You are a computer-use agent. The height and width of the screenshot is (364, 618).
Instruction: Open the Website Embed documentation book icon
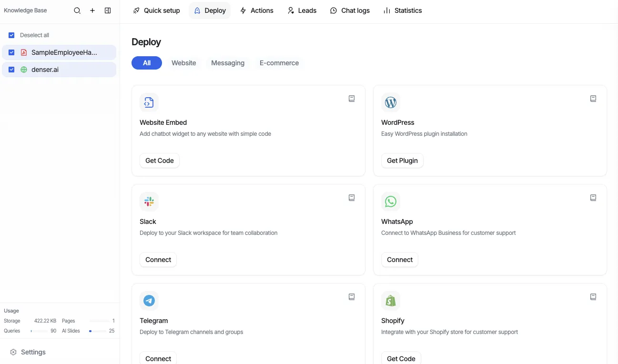tap(352, 98)
